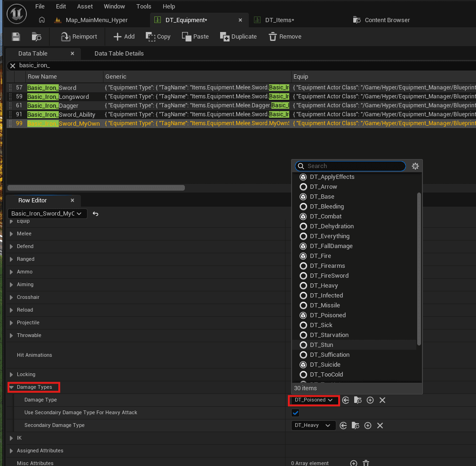The width and height of the screenshot is (476, 466).
Task: Clear the Secondairy Damage Type value
Action: coord(380,426)
